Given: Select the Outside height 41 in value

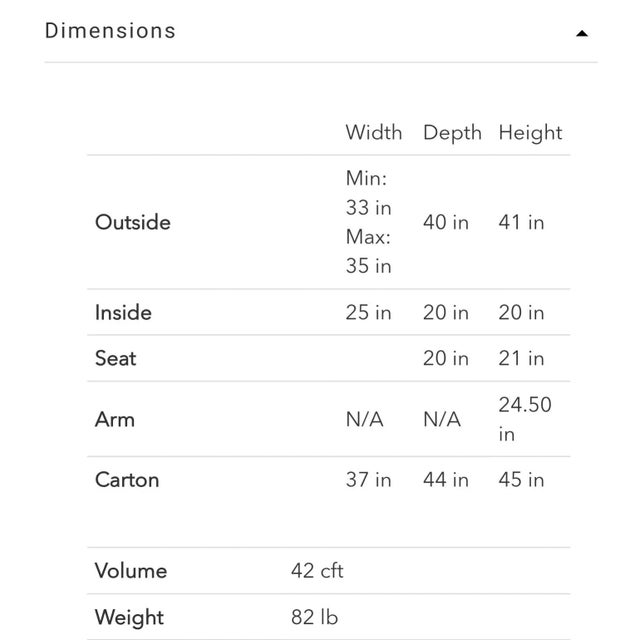Looking at the screenshot, I should point(522,222).
